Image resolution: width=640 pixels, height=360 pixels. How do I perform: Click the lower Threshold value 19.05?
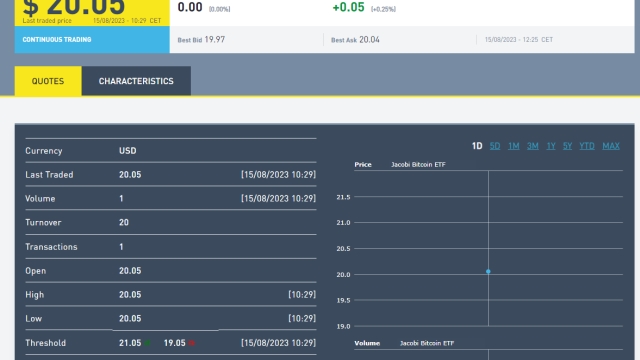point(175,343)
